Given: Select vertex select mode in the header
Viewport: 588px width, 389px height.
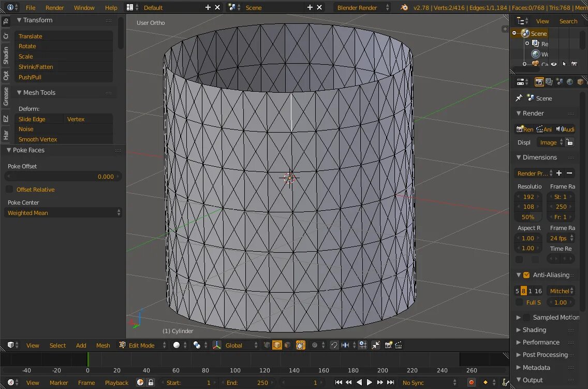Looking at the screenshot, I should (267, 345).
